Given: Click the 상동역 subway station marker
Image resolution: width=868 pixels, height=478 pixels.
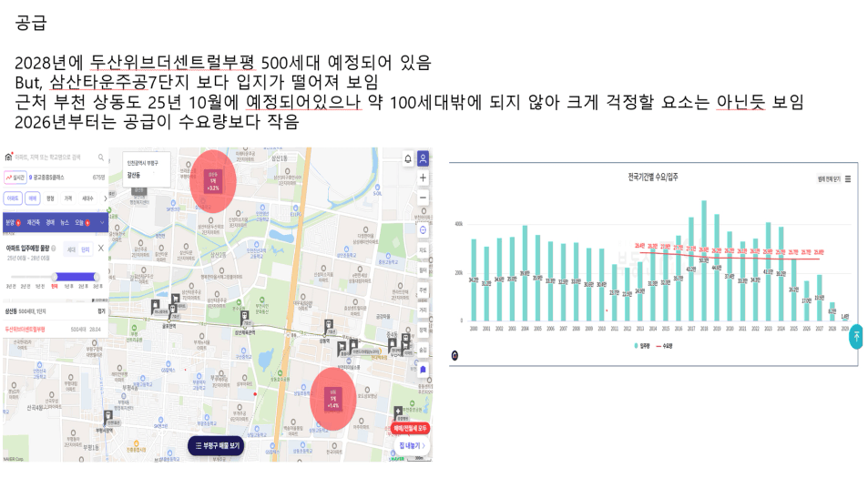Looking at the screenshot, I should (x=329, y=325).
